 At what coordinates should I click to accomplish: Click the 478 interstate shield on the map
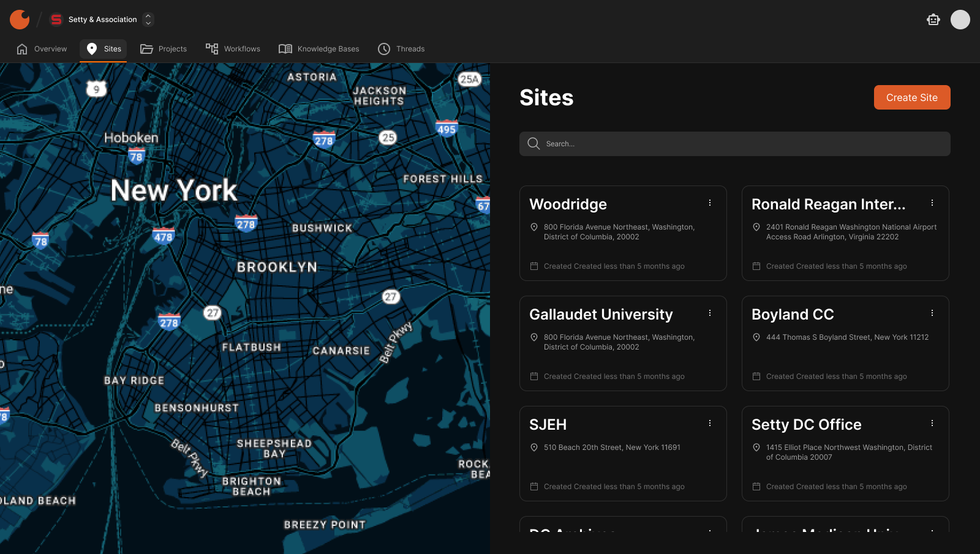163,236
